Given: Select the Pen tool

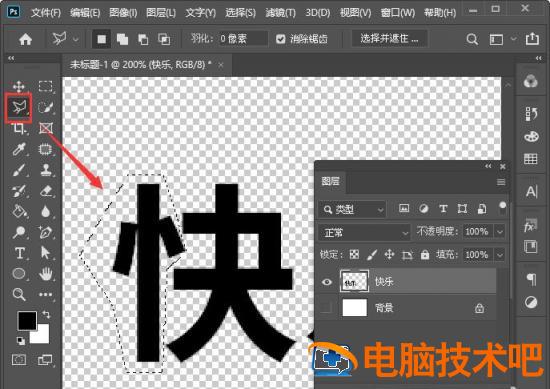Looking at the screenshot, I should tap(46, 232).
